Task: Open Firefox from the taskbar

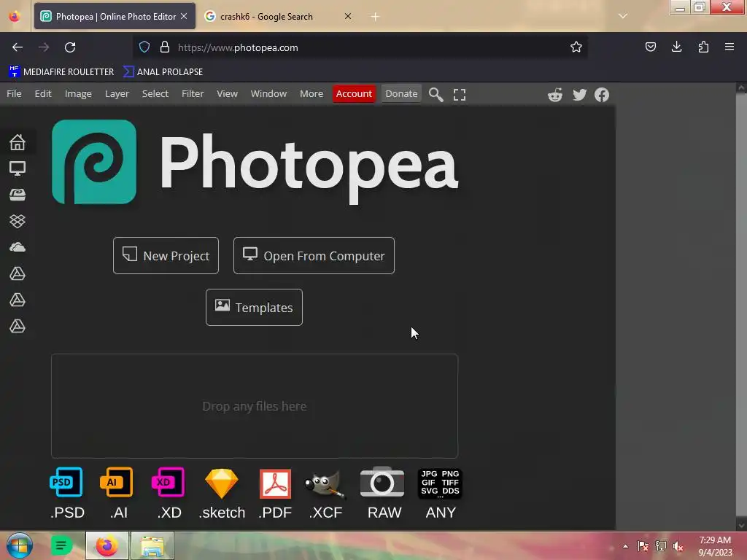Action: pyautogui.click(x=107, y=545)
